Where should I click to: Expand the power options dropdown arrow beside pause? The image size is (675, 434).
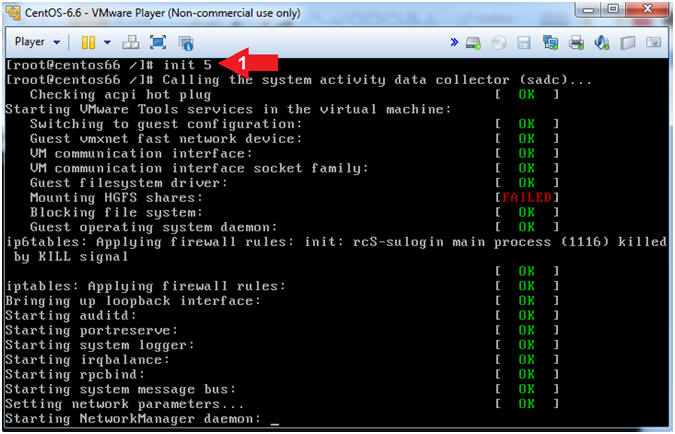(107, 42)
